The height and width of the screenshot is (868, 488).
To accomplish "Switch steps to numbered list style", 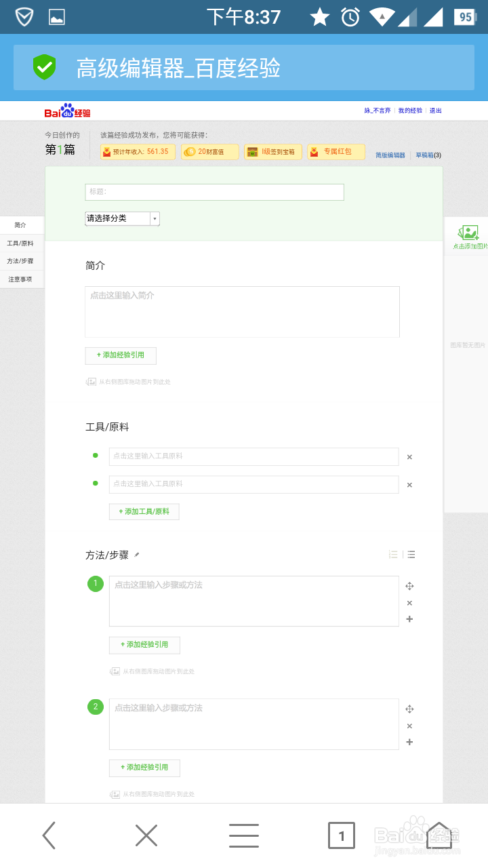I will (x=393, y=555).
